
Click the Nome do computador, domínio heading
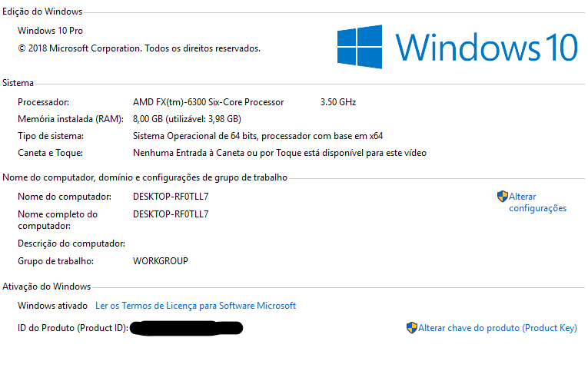click(145, 177)
